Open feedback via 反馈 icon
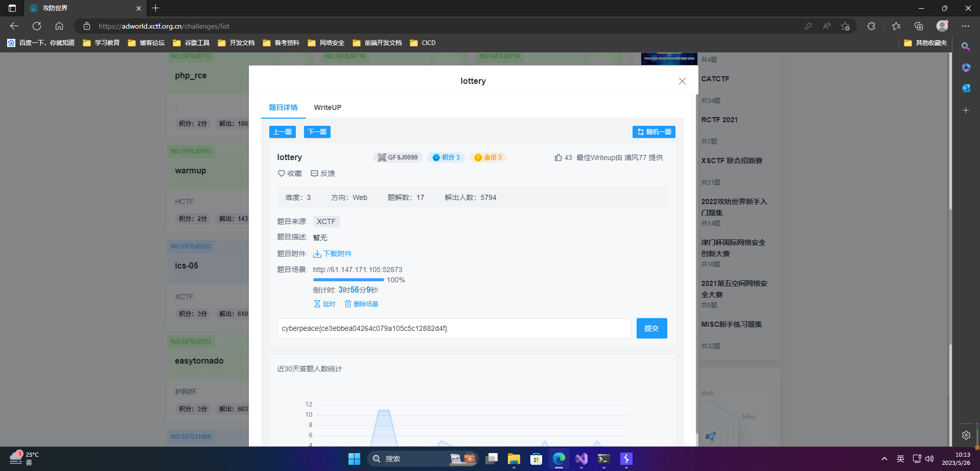The width and height of the screenshot is (980, 471). click(x=323, y=173)
